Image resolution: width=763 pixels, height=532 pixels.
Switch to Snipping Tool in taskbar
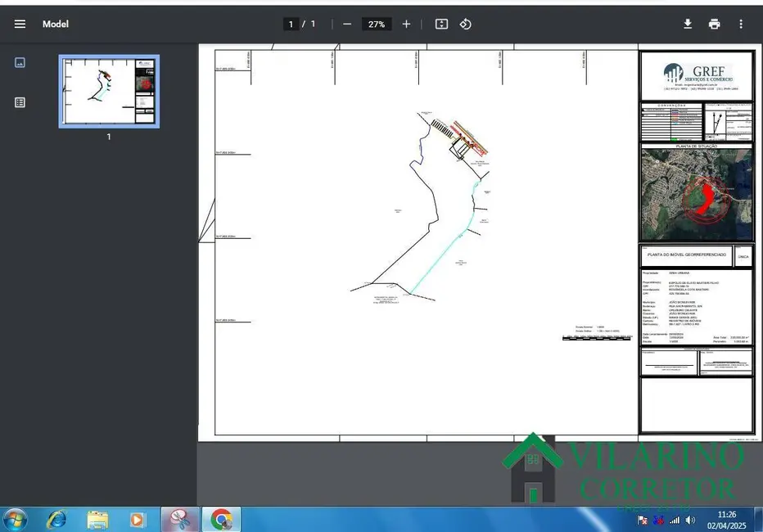pyautogui.click(x=180, y=519)
